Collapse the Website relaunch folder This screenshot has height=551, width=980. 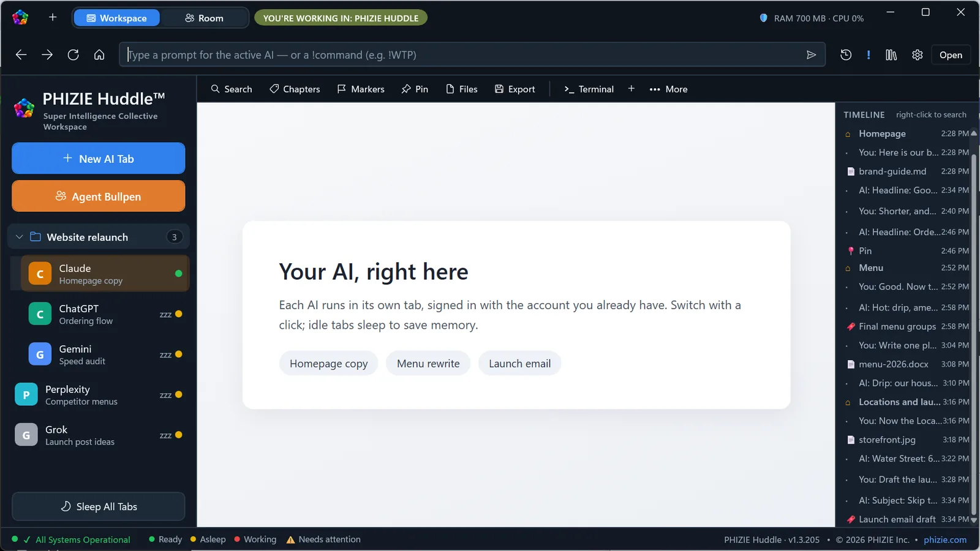pos(20,237)
